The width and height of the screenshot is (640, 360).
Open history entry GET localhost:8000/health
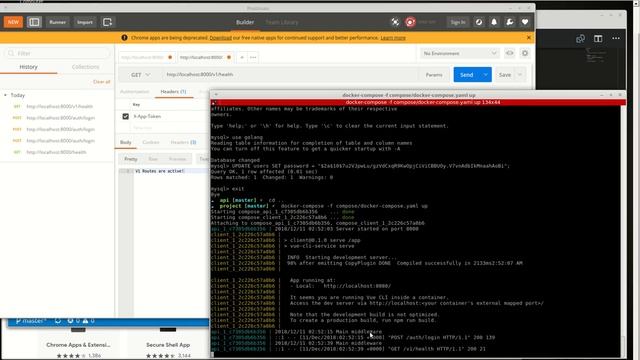(56, 152)
